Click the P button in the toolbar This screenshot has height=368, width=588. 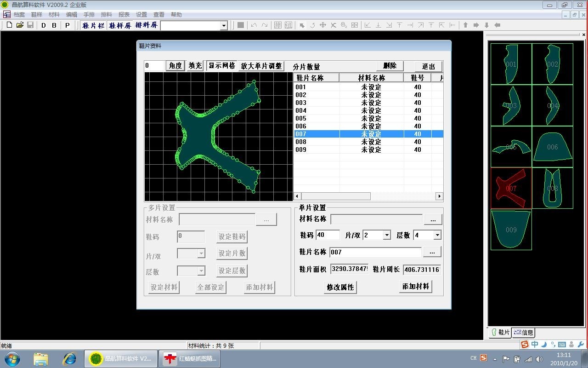point(68,25)
